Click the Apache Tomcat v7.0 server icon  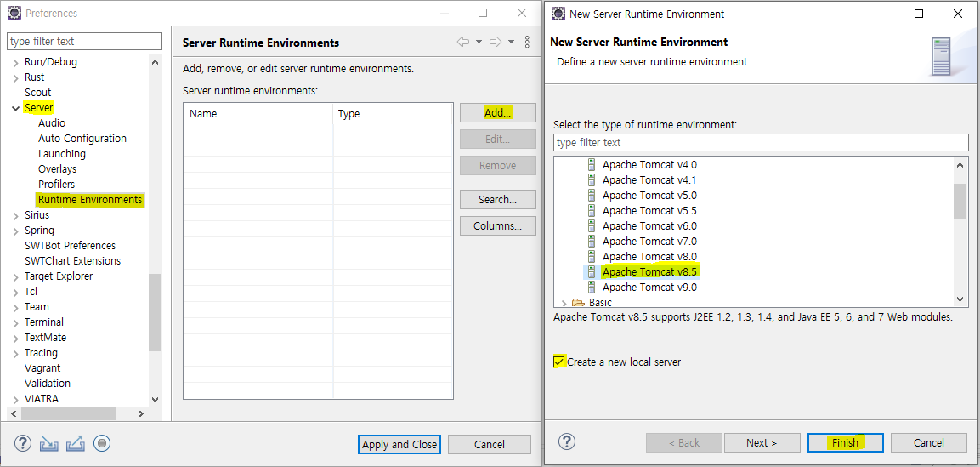tap(592, 242)
